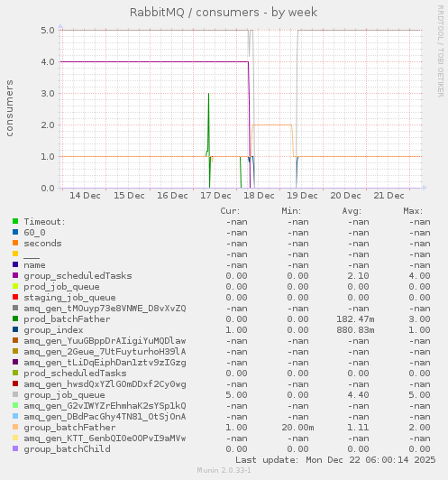This screenshot has height=480, width=448.
Task: Click group_batchFather average value 1.11
Action: (358, 428)
